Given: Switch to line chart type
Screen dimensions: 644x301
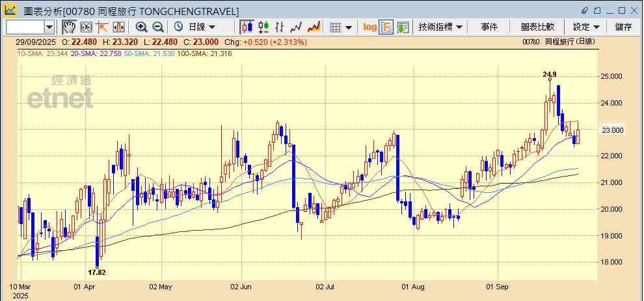Looking at the screenshot, I should point(296,27).
